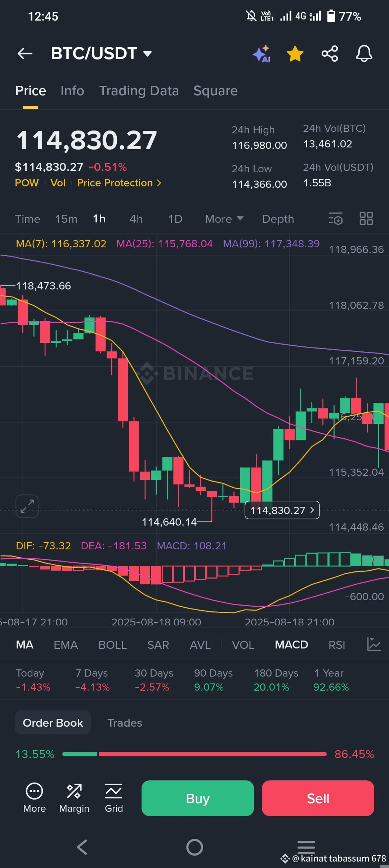The image size is (389, 868).
Task: Tap Android home circle button
Action: (194, 847)
